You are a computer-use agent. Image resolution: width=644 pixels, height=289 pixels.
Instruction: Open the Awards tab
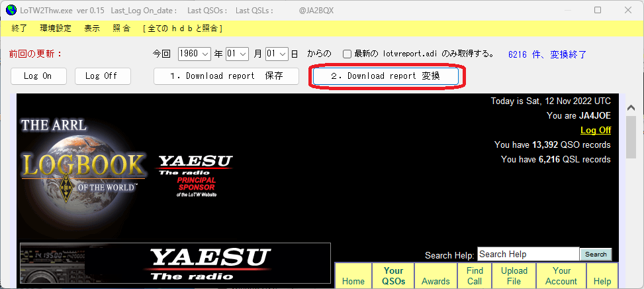pos(436,276)
